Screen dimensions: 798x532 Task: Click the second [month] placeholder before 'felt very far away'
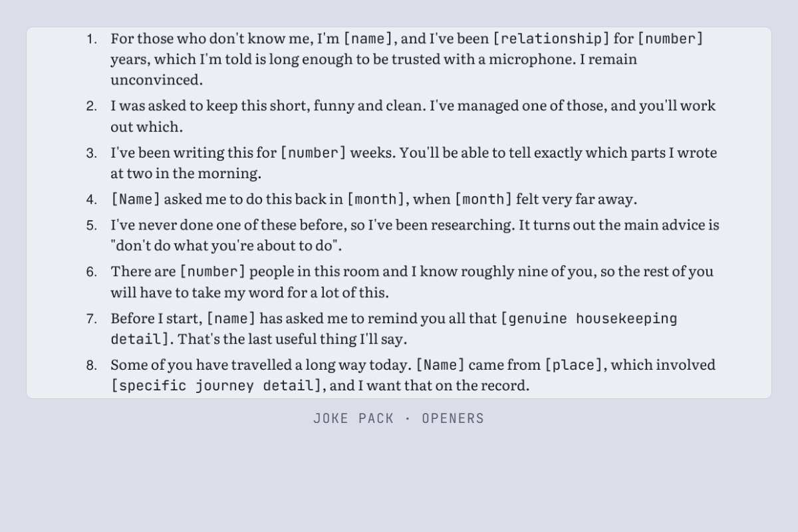[483, 199]
